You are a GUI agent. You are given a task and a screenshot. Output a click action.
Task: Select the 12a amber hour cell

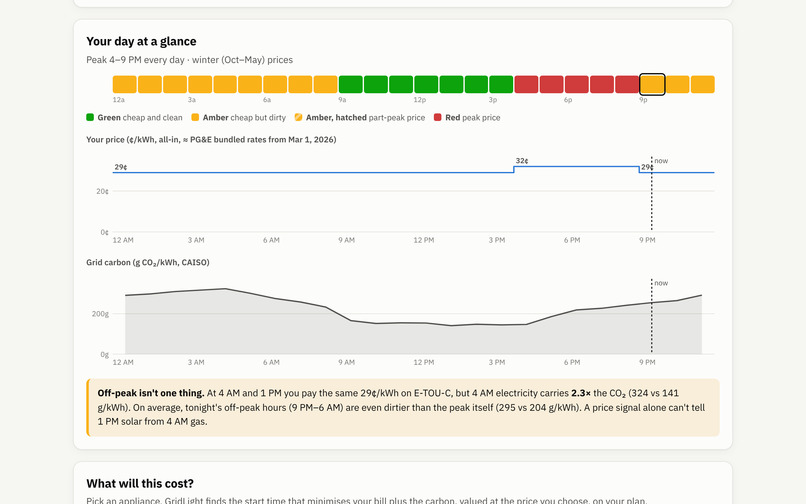pyautogui.click(x=124, y=84)
